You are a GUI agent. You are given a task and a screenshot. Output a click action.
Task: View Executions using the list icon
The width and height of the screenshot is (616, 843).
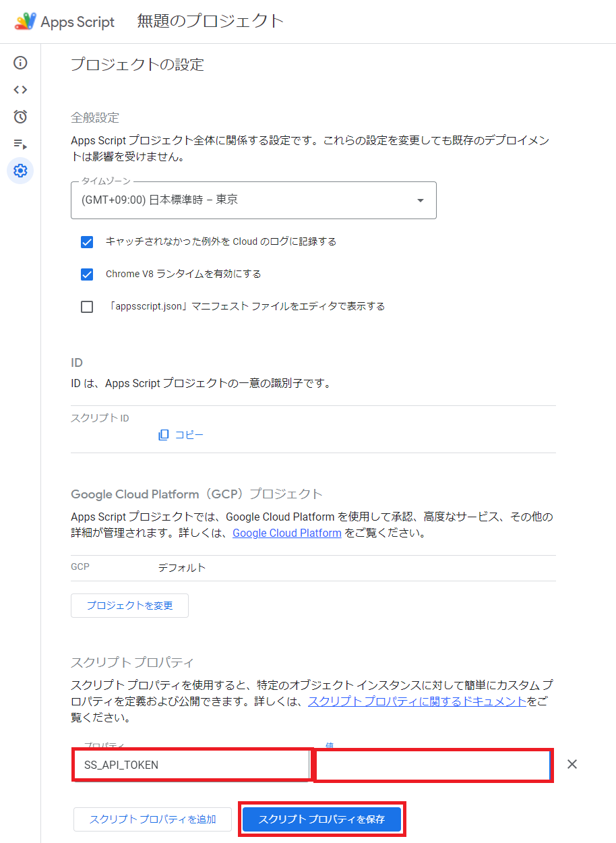click(x=20, y=144)
